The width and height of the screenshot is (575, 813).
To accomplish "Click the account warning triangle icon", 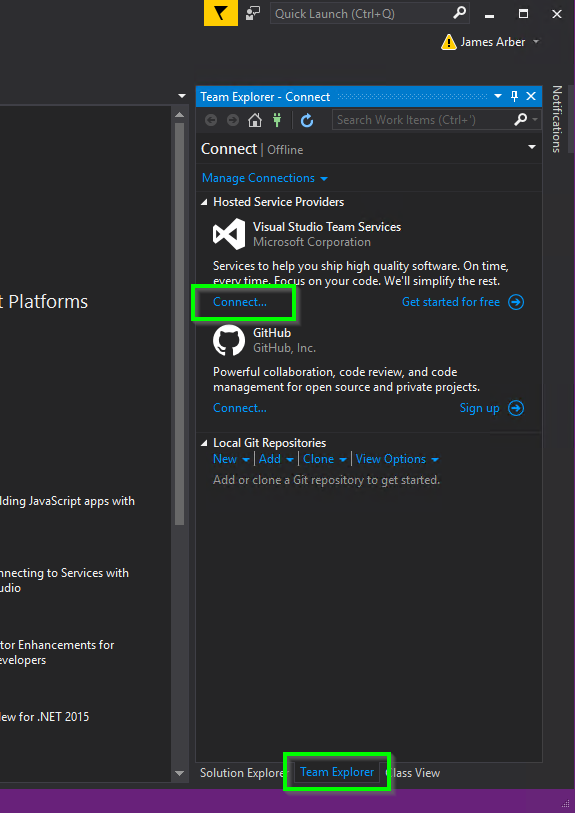I will pos(448,42).
